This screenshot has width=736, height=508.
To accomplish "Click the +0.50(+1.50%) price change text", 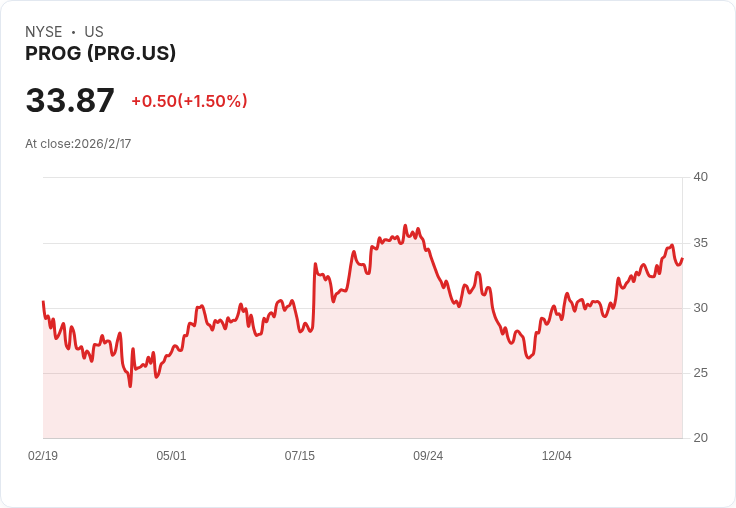I will coord(189,101).
